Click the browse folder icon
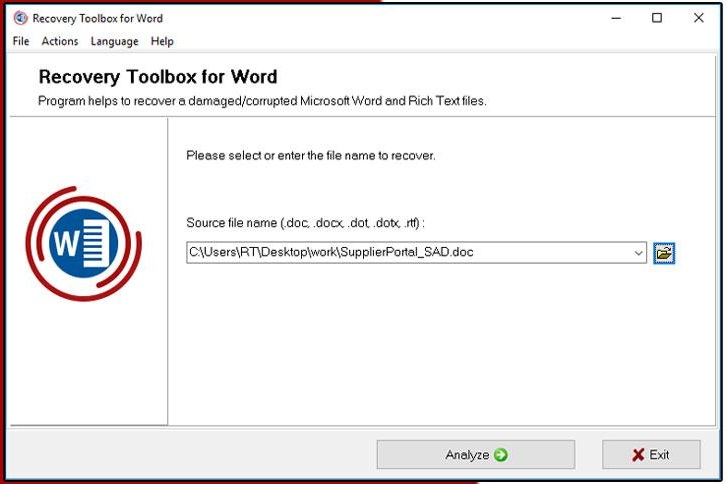 664,253
